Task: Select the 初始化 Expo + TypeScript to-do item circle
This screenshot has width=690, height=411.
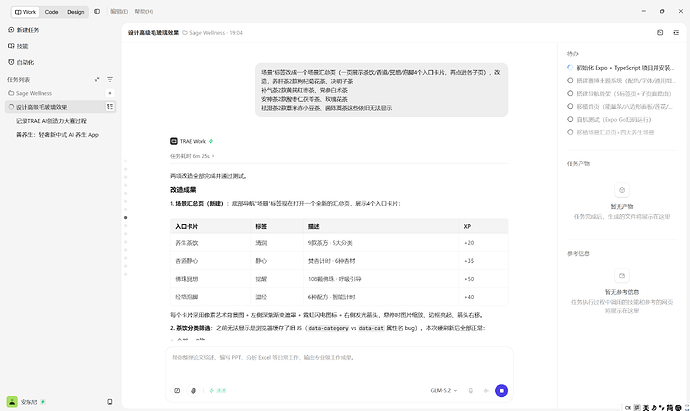Action: point(570,68)
